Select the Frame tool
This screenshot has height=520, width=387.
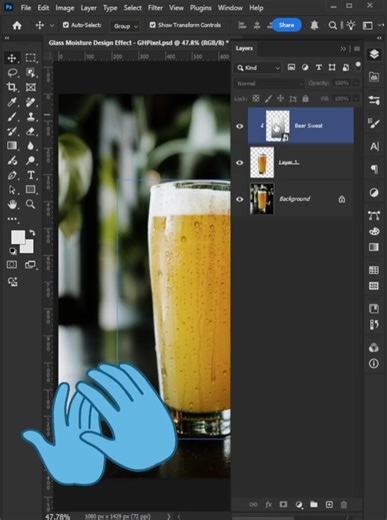pos(31,87)
